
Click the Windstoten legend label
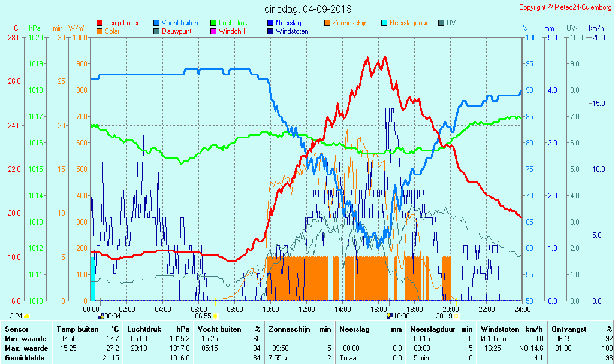(292, 31)
